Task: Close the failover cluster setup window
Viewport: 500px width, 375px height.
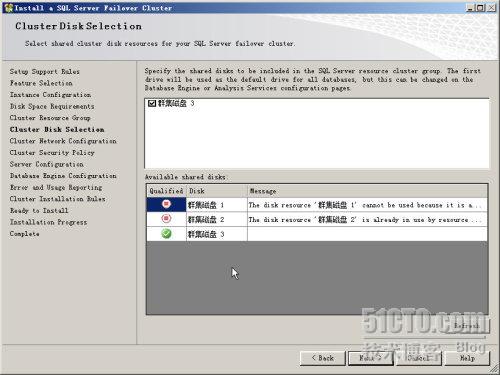Action: click(x=491, y=8)
